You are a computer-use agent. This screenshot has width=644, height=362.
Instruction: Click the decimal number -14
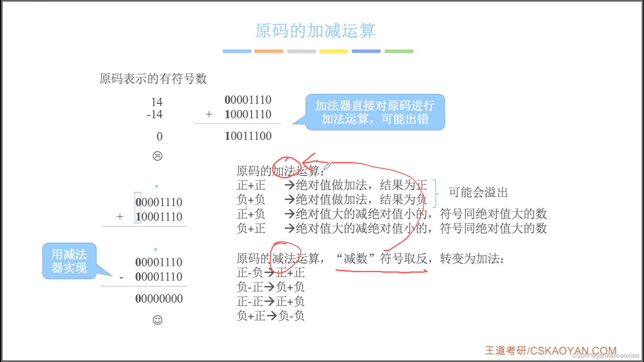[x=154, y=114]
